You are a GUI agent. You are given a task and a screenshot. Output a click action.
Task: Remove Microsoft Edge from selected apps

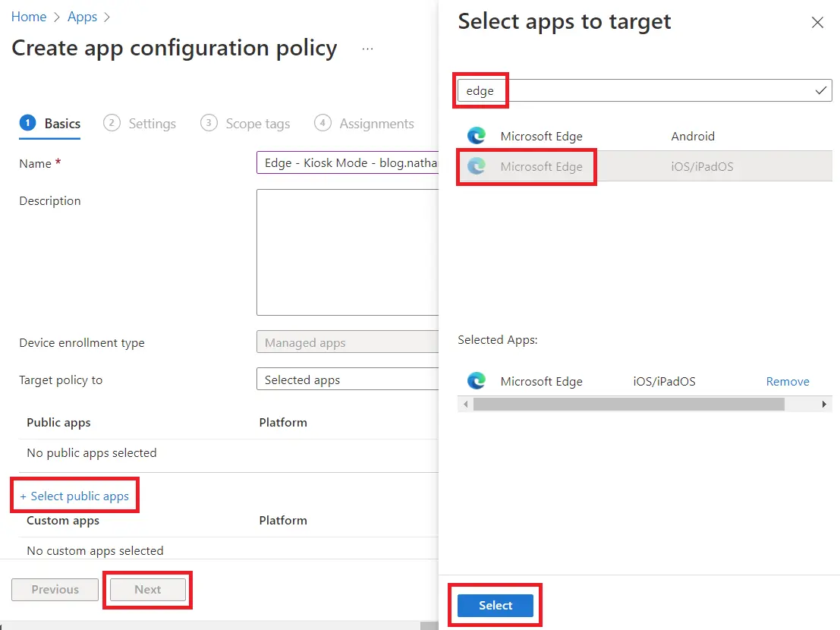787,381
